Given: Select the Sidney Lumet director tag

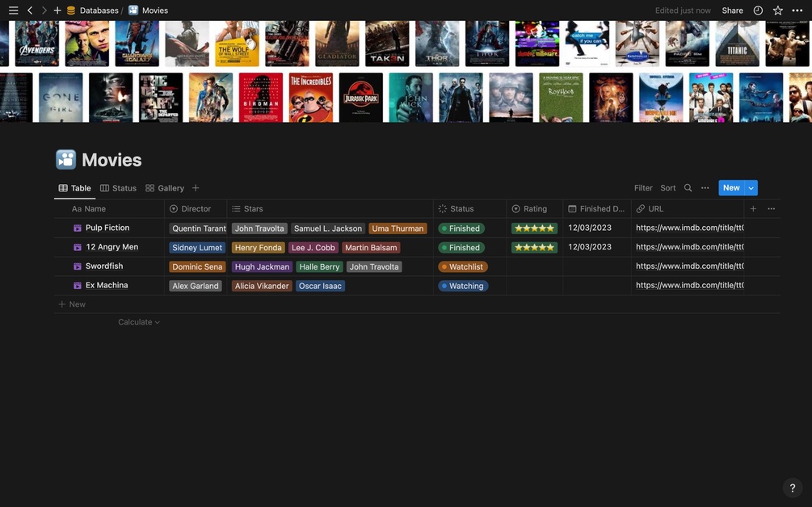Looking at the screenshot, I should pos(197,247).
